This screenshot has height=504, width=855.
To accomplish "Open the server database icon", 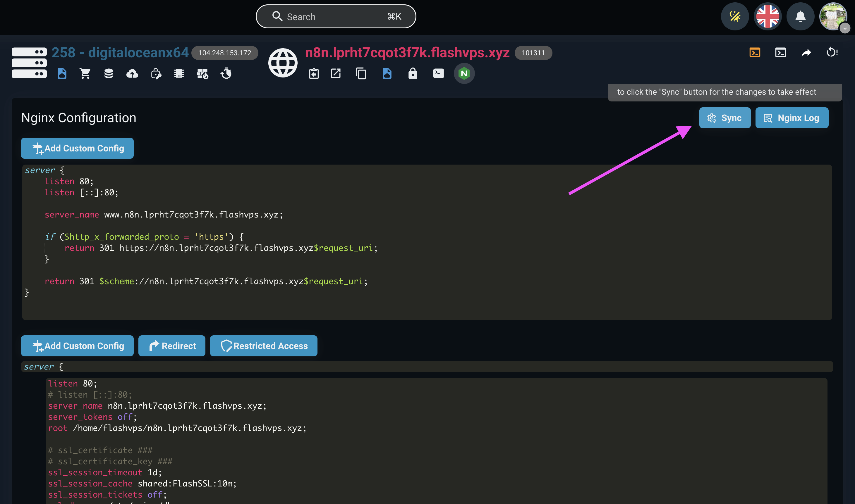I will pos(109,73).
